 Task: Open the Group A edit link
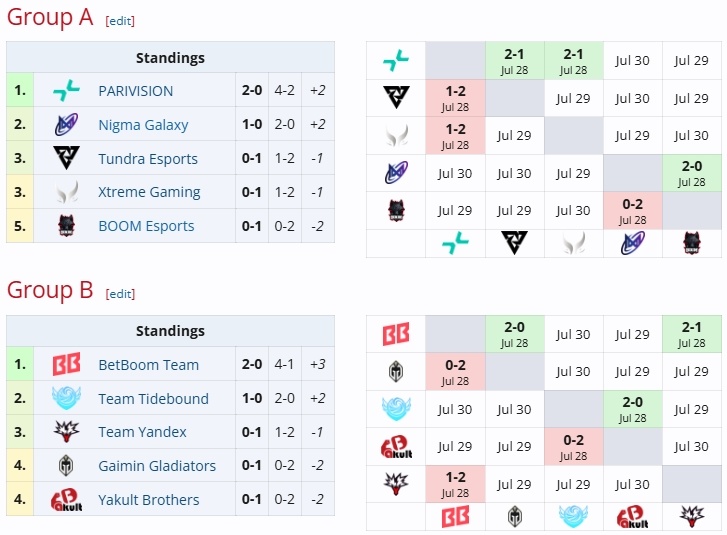(120, 21)
